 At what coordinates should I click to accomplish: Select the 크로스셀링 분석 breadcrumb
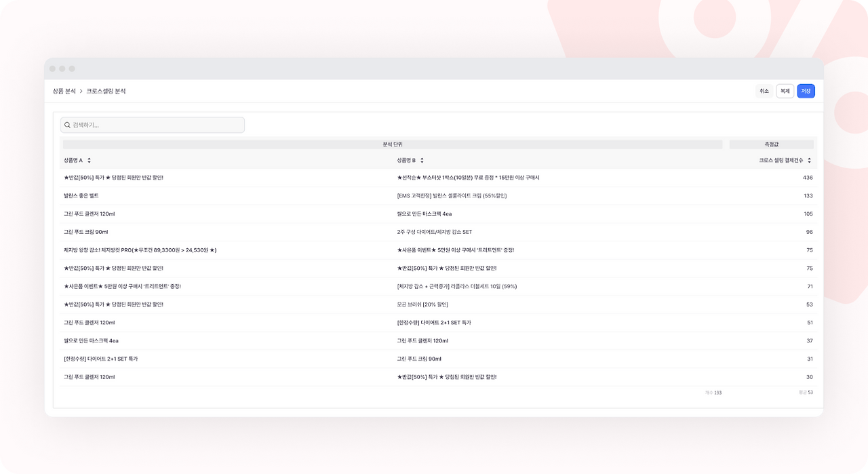coord(106,91)
